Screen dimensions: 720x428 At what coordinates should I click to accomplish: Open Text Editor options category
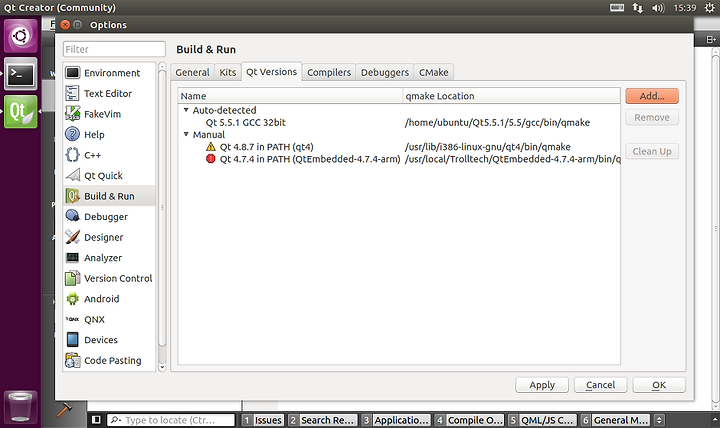tap(109, 93)
